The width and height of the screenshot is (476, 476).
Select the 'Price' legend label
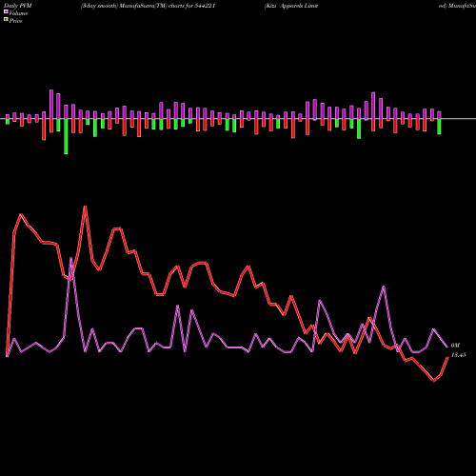click(x=15, y=21)
